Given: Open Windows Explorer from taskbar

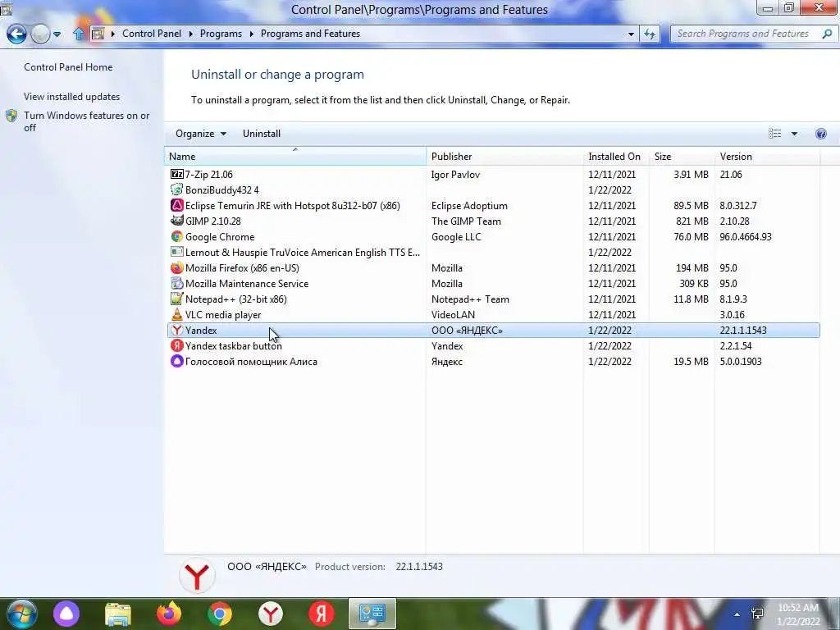Looking at the screenshot, I should point(118,614).
